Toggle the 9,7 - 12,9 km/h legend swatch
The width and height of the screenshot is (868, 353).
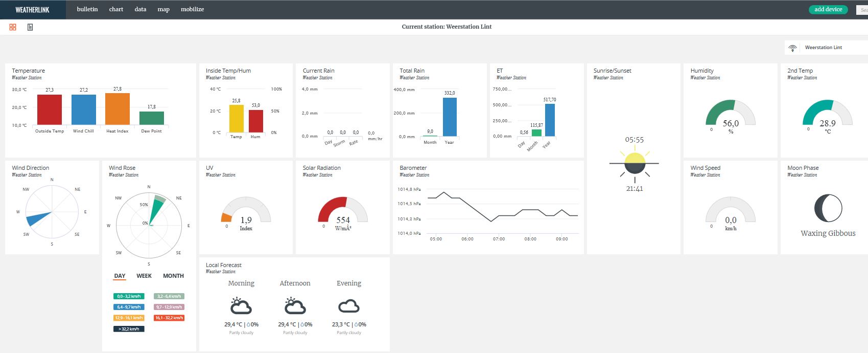click(169, 307)
